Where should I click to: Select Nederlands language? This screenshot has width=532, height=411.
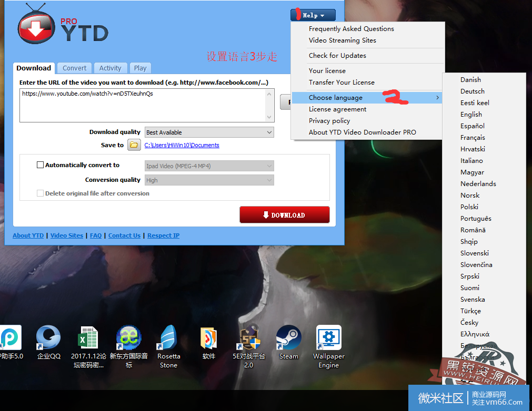[478, 183]
